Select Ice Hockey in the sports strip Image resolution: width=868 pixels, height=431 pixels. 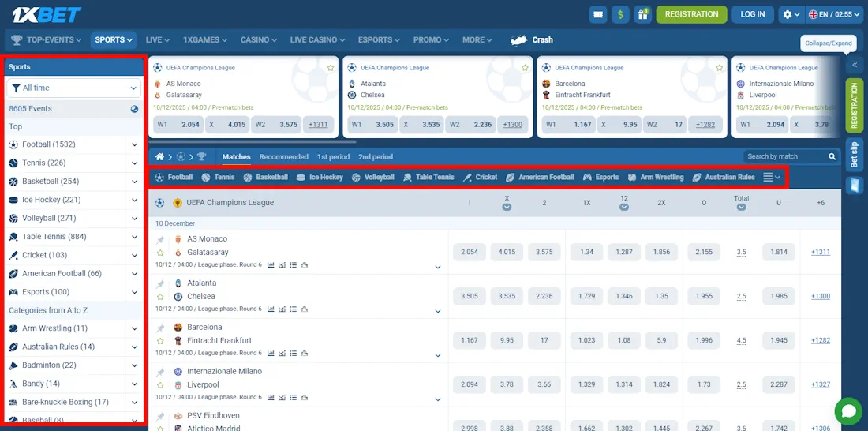(320, 178)
